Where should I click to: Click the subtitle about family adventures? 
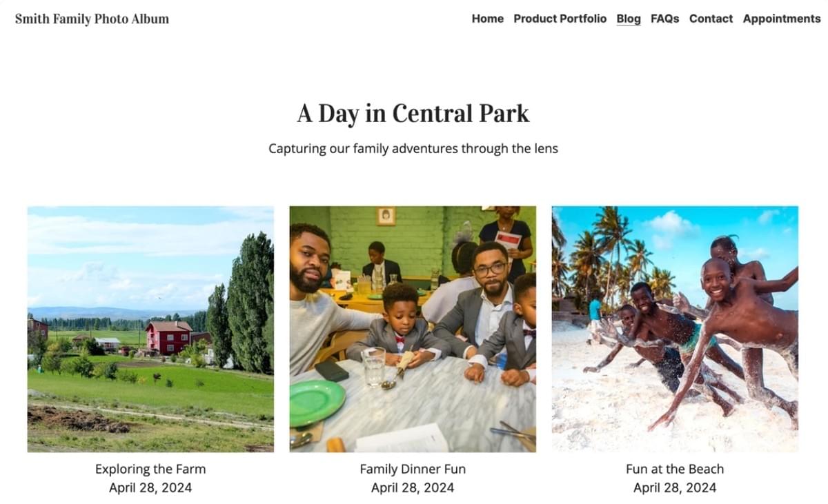click(413, 148)
